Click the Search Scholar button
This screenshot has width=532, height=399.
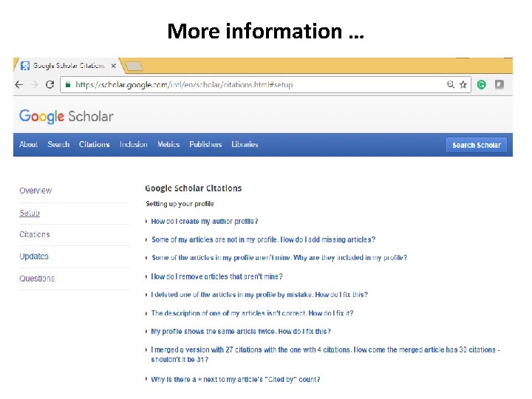pos(477,146)
